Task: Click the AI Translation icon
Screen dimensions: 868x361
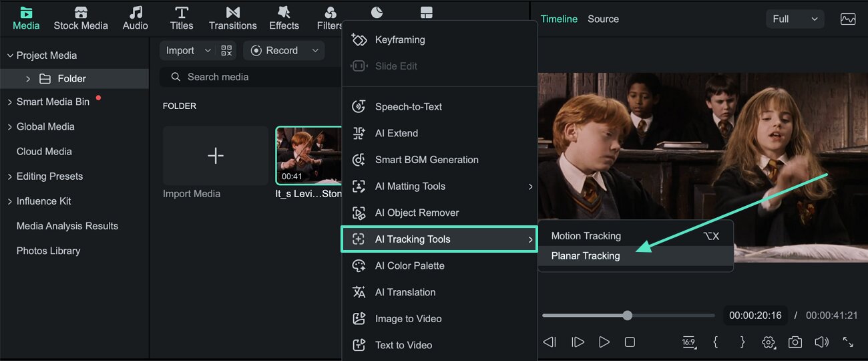Action: [x=359, y=292]
